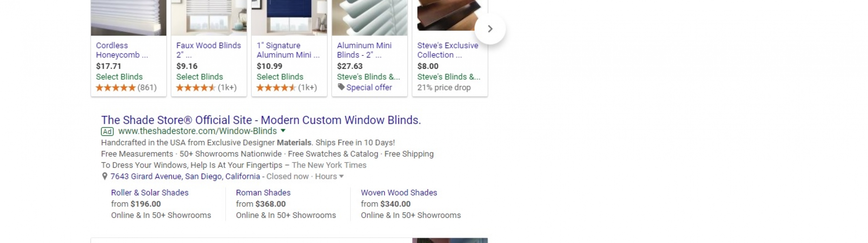Screen dimensions: 868x243
Task: Click the $10.99 price
Action: click(269, 66)
